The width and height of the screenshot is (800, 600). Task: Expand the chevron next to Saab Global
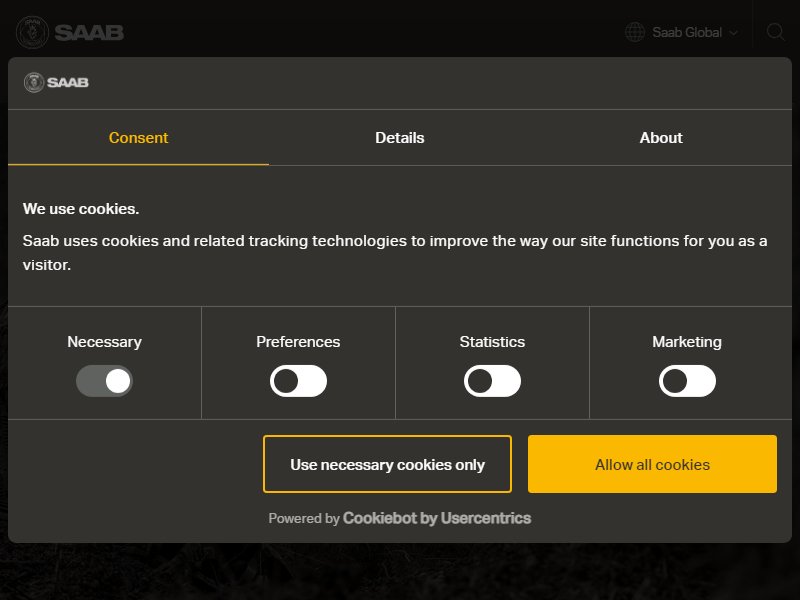point(734,33)
